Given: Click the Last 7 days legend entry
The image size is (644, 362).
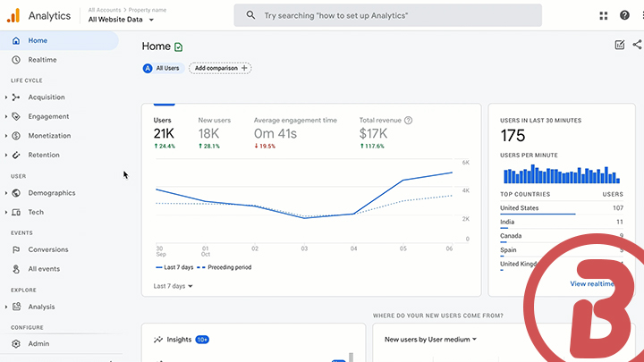Looking at the screenshot, I should tap(174, 267).
